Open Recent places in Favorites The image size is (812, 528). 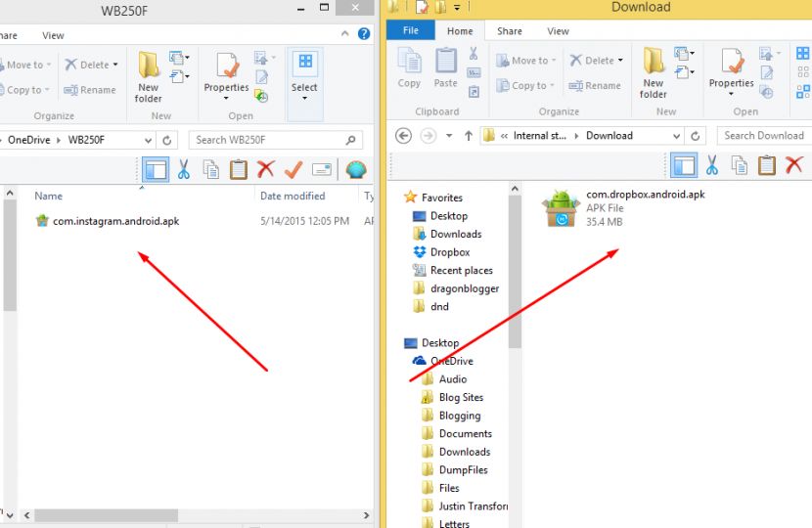[x=453, y=270]
